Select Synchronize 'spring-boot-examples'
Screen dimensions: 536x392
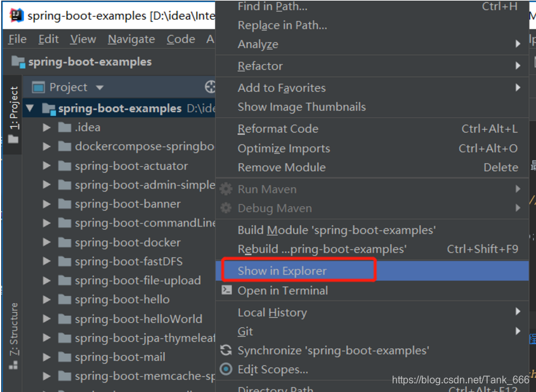[372, 350]
